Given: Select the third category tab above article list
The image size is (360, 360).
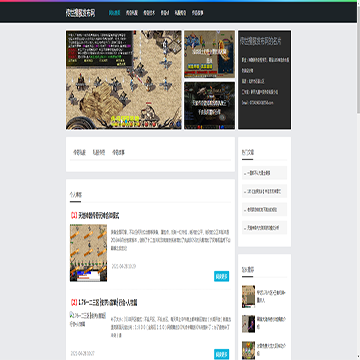Looking at the screenshot, I should click(x=118, y=153).
